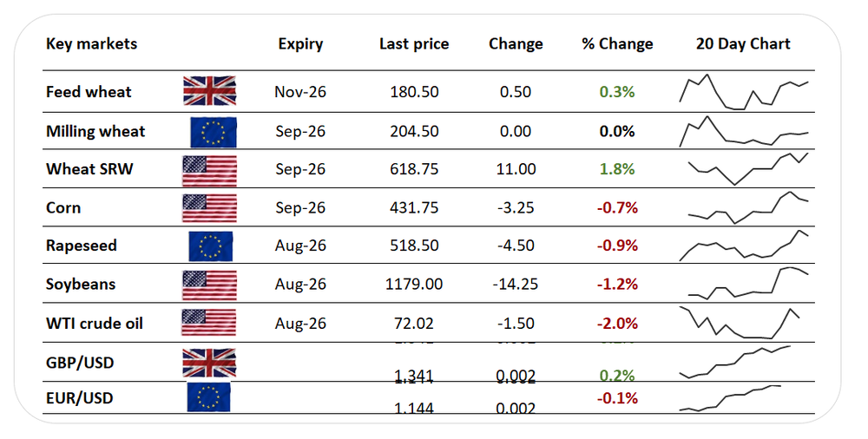Select the US flag beside WTI crude oil
The width and height of the screenshot is (868, 439).
(x=208, y=323)
